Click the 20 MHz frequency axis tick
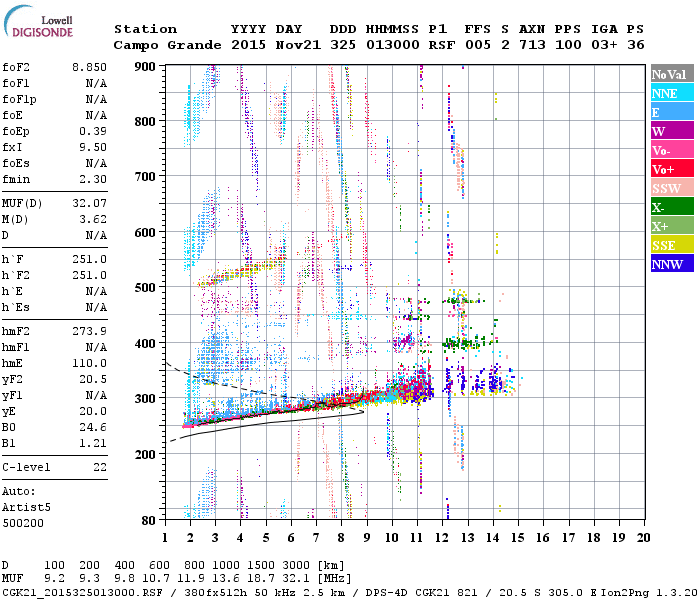The width and height of the screenshot is (700, 600). pyautogui.click(x=643, y=537)
